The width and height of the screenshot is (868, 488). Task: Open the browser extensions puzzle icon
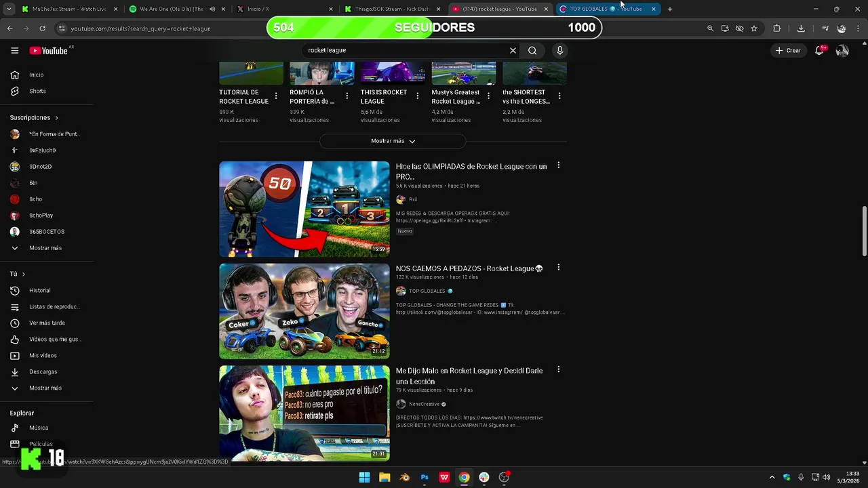pos(777,28)
